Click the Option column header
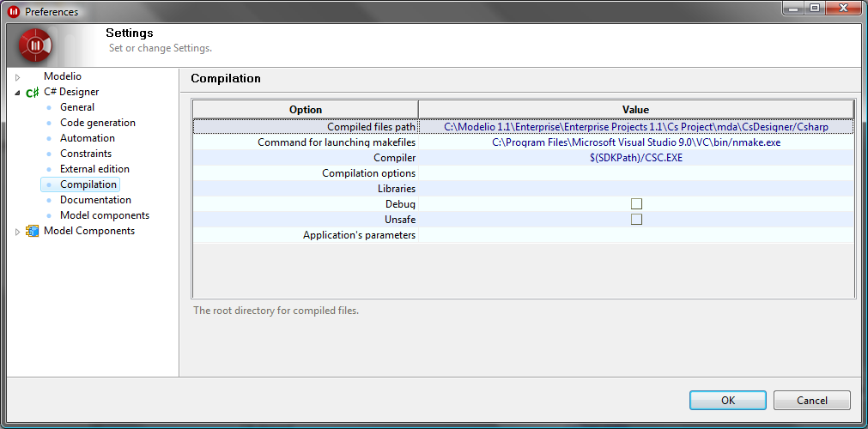The height and width of the screenshot is (429, 868). (306, 110)
